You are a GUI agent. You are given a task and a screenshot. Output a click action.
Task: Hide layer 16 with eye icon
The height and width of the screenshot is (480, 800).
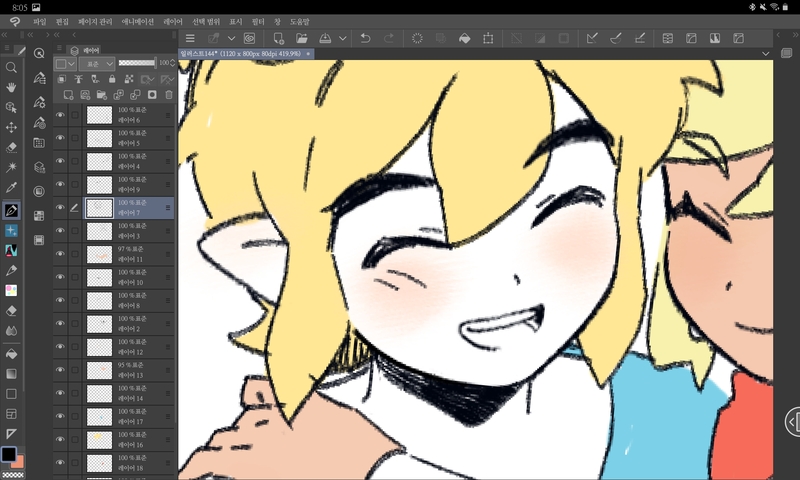click(60, 439)
